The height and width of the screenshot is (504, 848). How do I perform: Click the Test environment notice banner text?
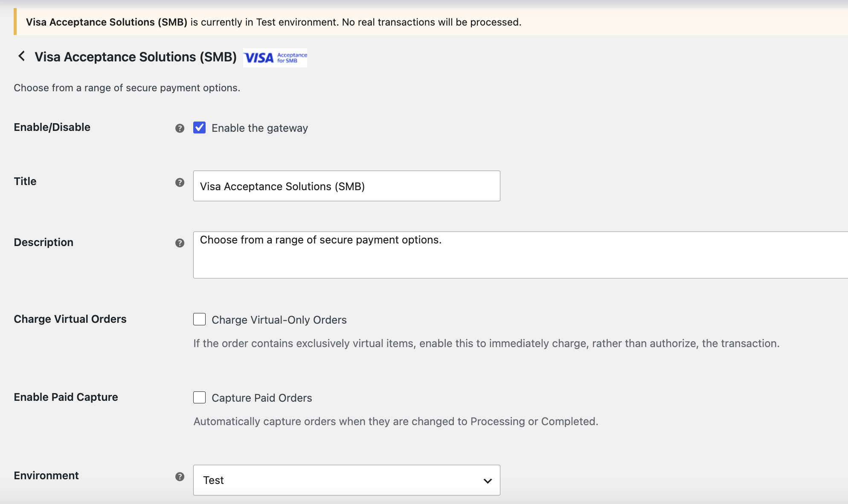[274, 22]
